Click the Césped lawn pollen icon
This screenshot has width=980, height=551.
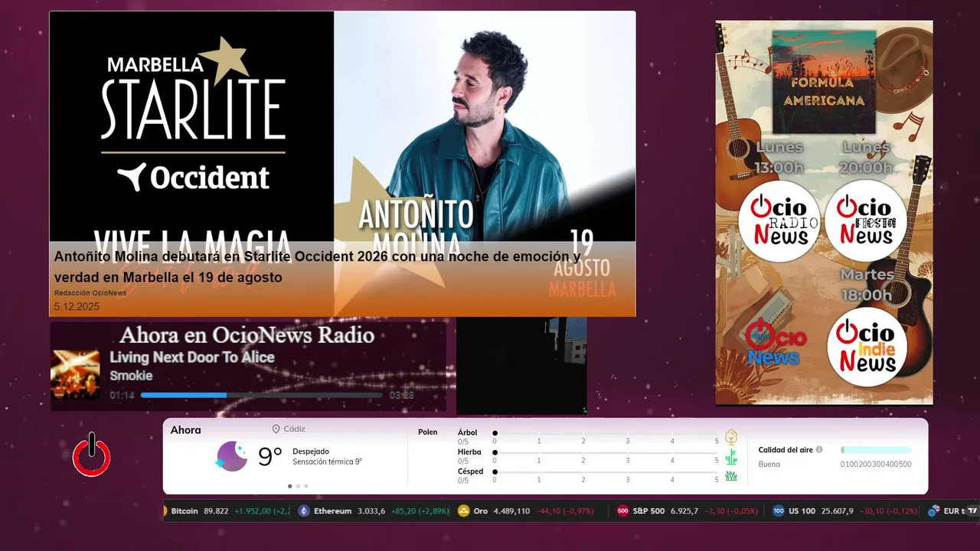click(x=731, y=476)
